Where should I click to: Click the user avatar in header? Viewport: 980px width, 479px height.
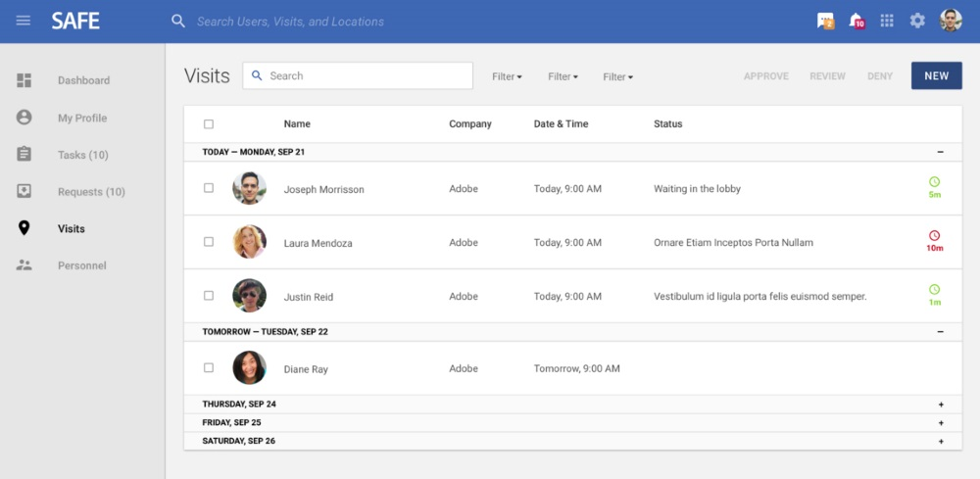point(951,21)
